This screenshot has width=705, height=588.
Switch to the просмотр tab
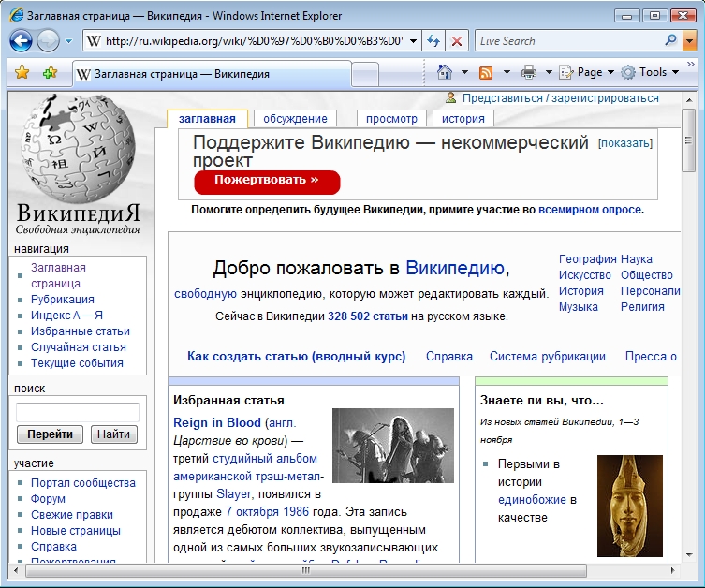tap(391, 119)
